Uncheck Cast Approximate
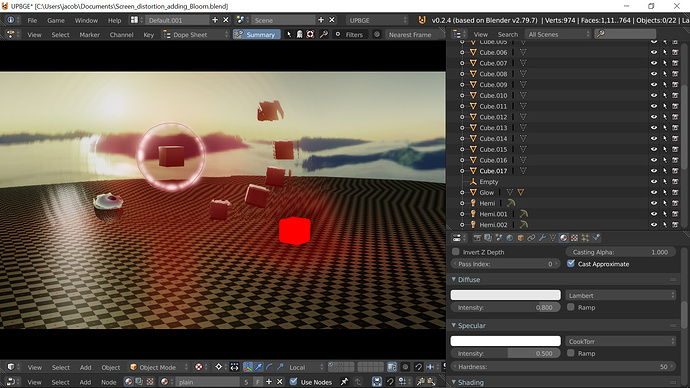 tap(571, 264)
